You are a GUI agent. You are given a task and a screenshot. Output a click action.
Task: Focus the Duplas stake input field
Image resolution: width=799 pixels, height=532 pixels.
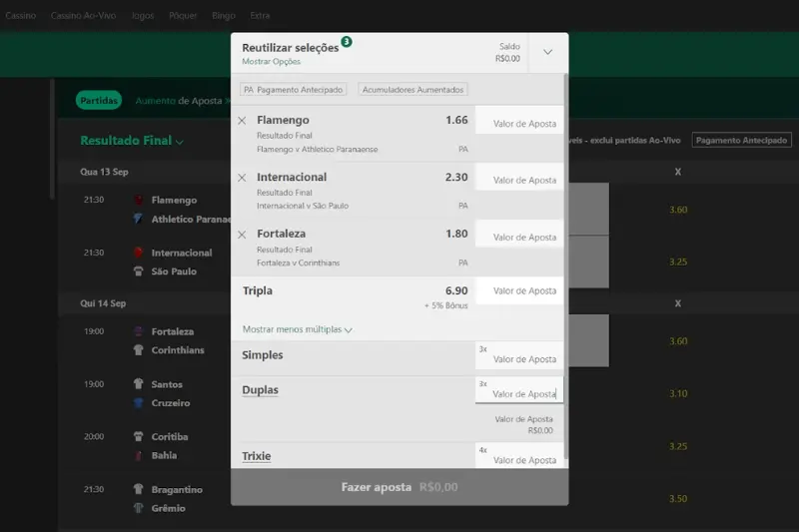(519, 390)
